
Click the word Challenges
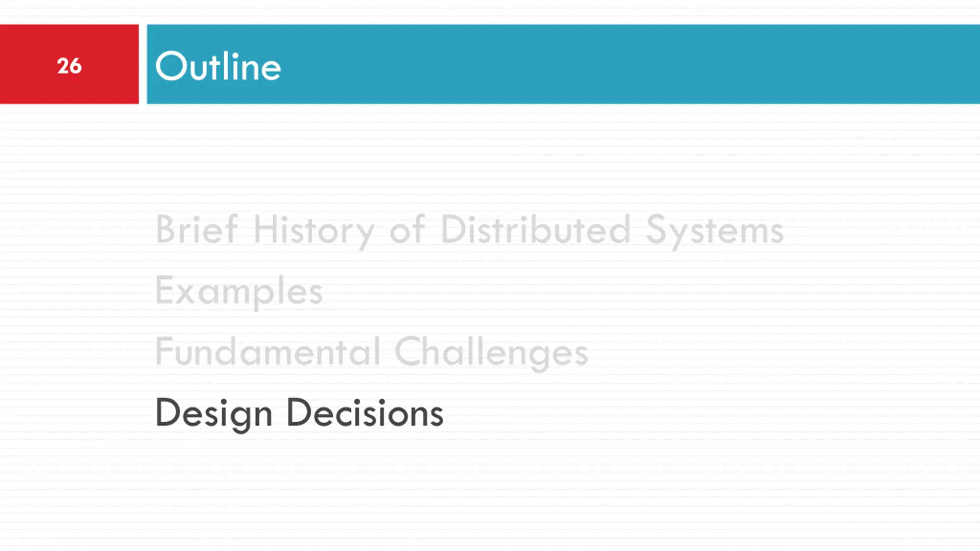(x=491, y=352)
